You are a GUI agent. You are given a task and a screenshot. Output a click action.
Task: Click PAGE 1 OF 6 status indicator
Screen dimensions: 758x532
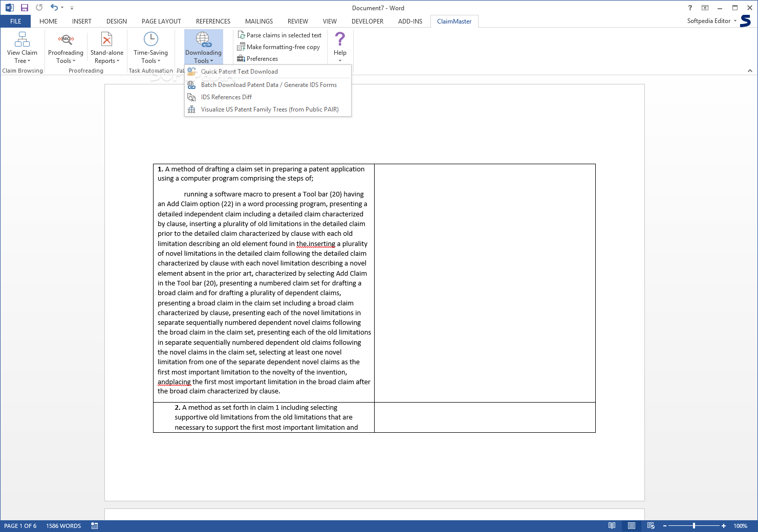pos(20,526)
